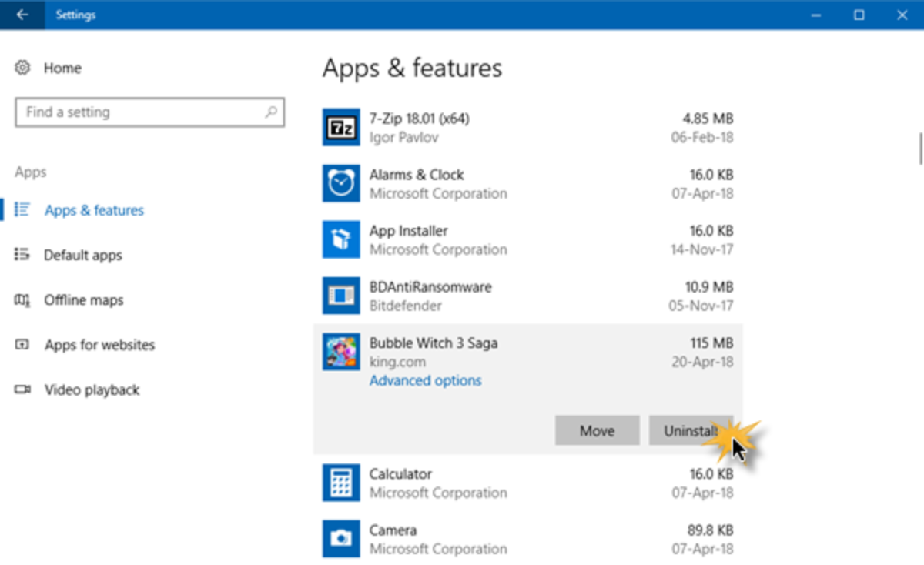
Task: Open Default apps settings
Action: pos(82,256)
